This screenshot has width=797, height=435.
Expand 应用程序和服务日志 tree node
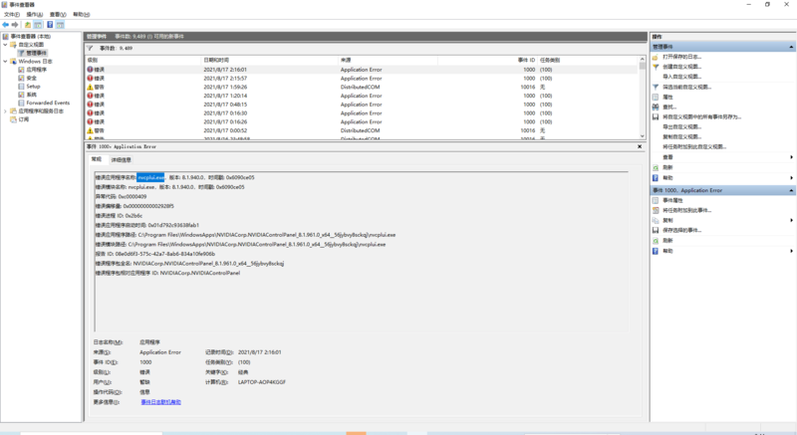(x=5, y=111)
